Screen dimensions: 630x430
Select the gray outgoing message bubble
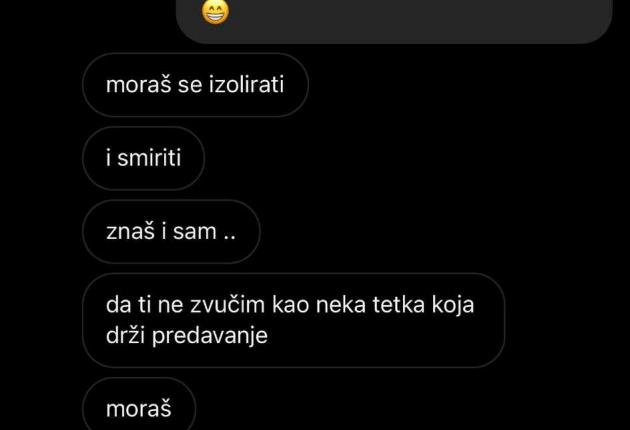pos(394,21)
